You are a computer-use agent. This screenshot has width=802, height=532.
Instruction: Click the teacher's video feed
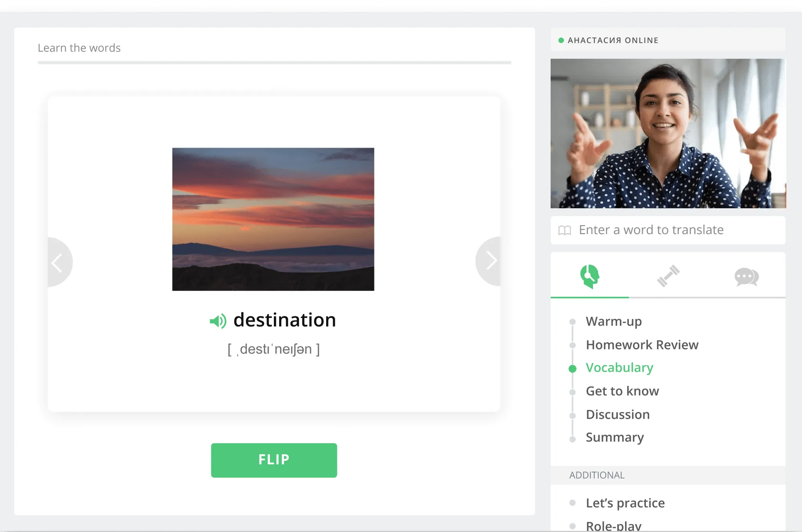point(668,134)
